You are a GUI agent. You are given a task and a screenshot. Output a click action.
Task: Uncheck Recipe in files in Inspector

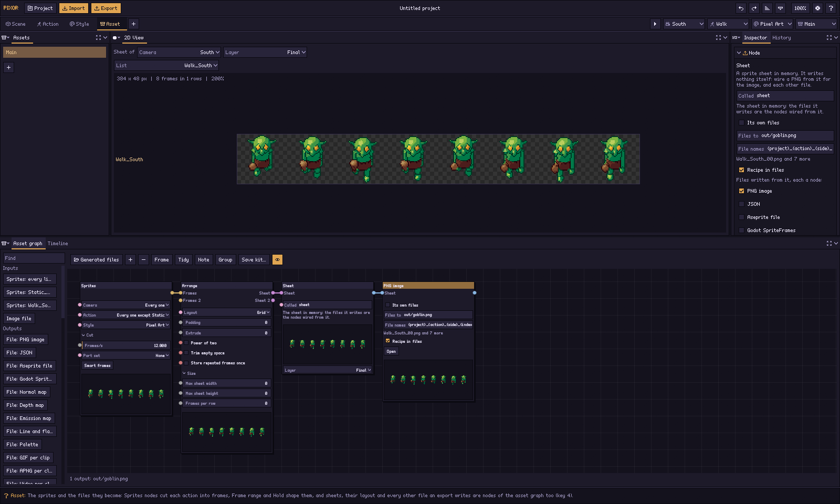click(x=741, y=170)
